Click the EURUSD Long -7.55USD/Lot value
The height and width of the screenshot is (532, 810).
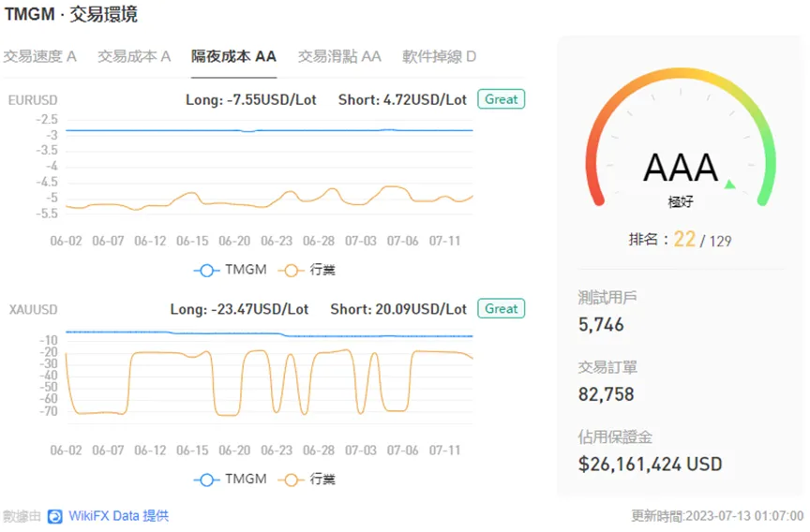[x=251, y=99]
